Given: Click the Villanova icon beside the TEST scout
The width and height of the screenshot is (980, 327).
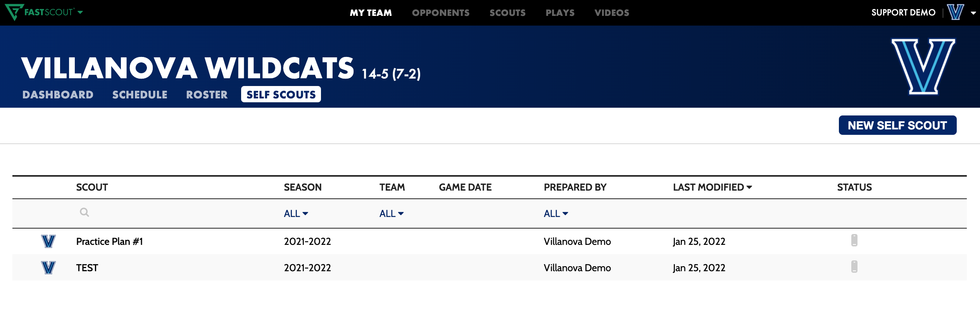Looking at the screenshot, I should point(49,267).
